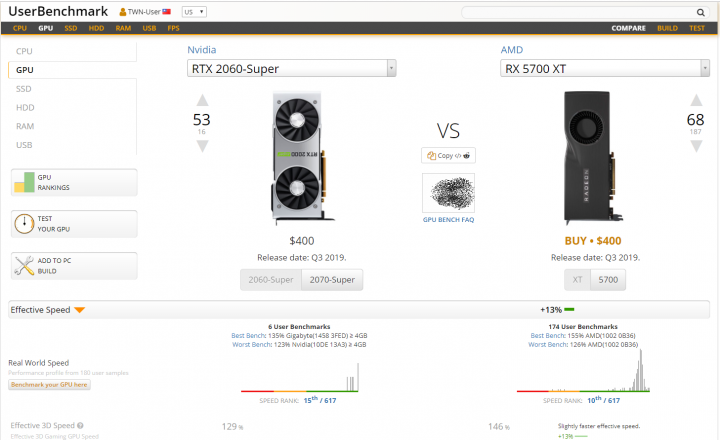Open the GPU BENCH FAQ link

pos(448,220)
